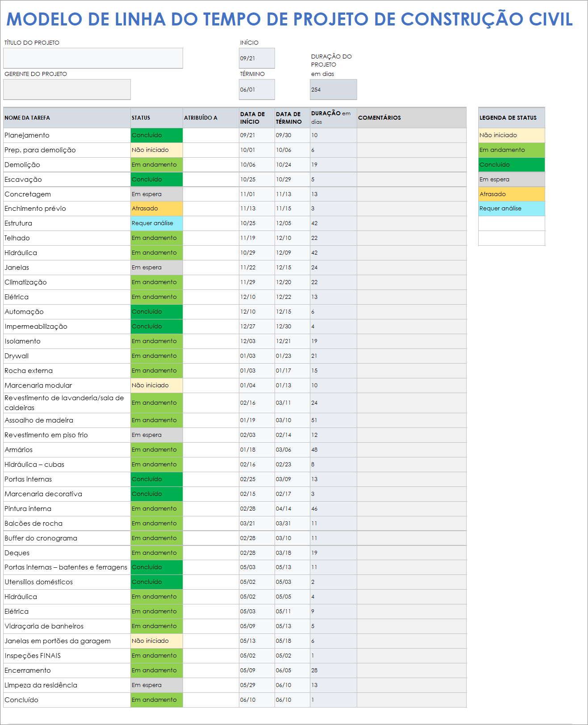Select the Em espera legend swatch
The height and width of the screenshot is (725, 588).
tap(512, 180)
